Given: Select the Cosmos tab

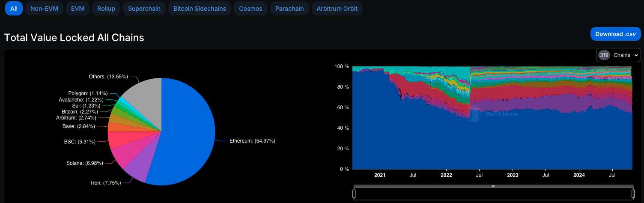Looking at the screenshot, I should pyautogui.click(x=251, y=9).
